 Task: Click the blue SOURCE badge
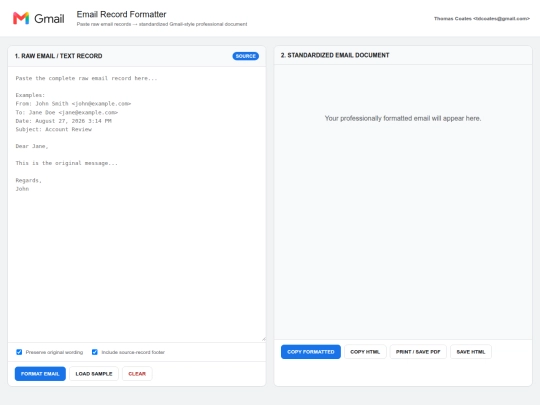(x=246, y=56)
